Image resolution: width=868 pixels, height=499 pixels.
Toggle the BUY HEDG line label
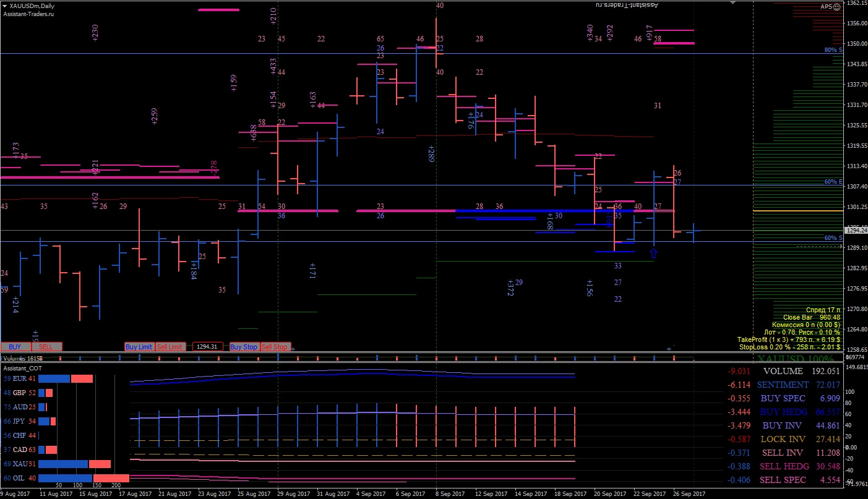point(783,412)
